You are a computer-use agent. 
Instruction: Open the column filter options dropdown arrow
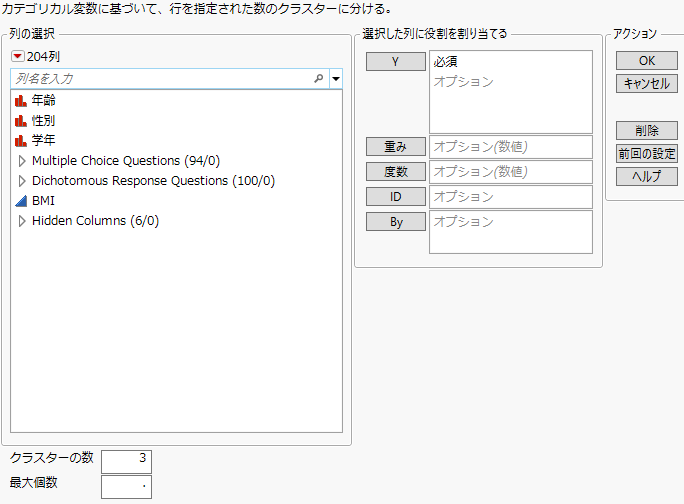click(336, 79)
